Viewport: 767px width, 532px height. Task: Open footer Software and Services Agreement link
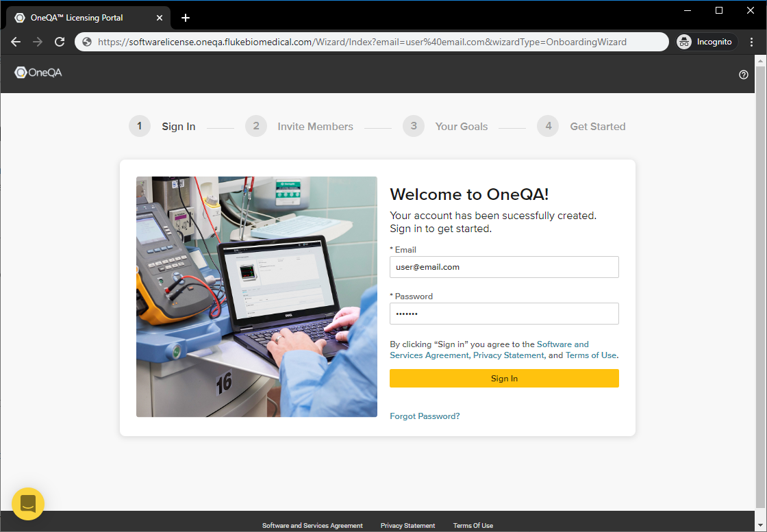point(312,526)
